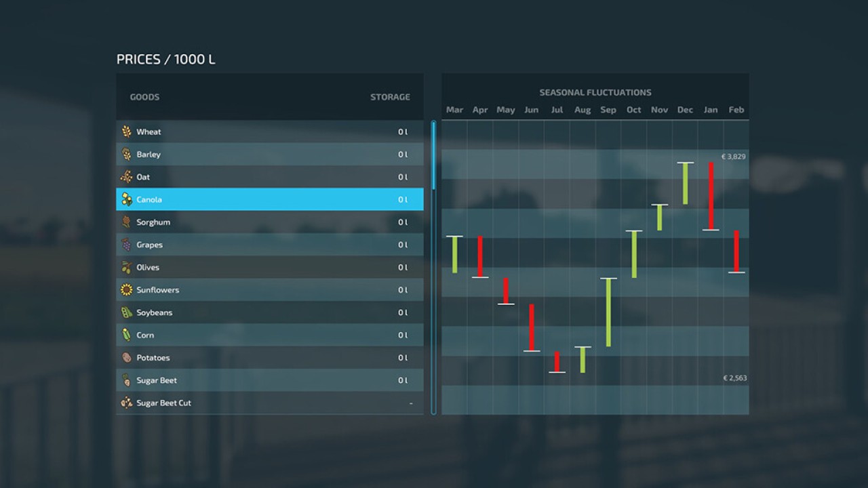Select the Olives icon
This screenshot has height=488, width=868.
(x=126, y=267)
